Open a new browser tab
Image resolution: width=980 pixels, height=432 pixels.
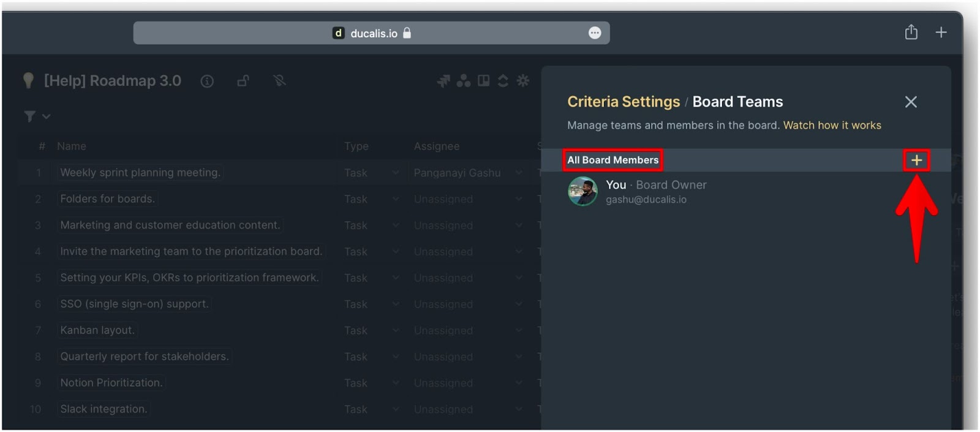coord(941,32)
